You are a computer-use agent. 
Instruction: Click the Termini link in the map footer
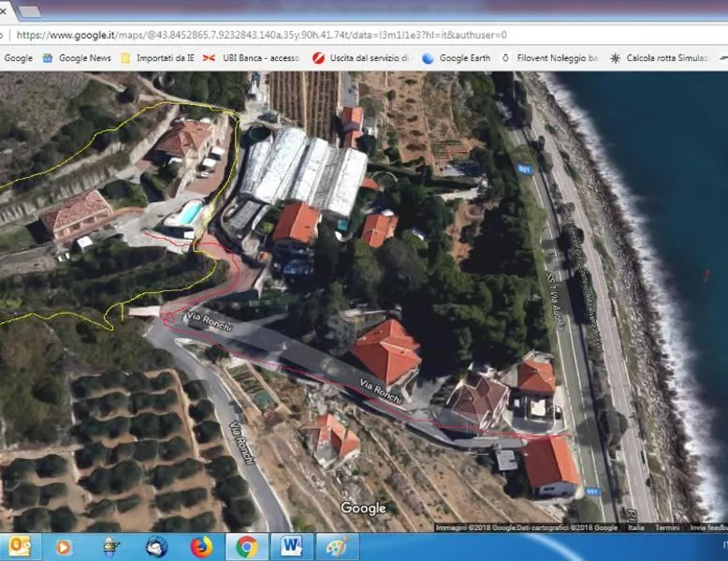click(x=667, y=527)
